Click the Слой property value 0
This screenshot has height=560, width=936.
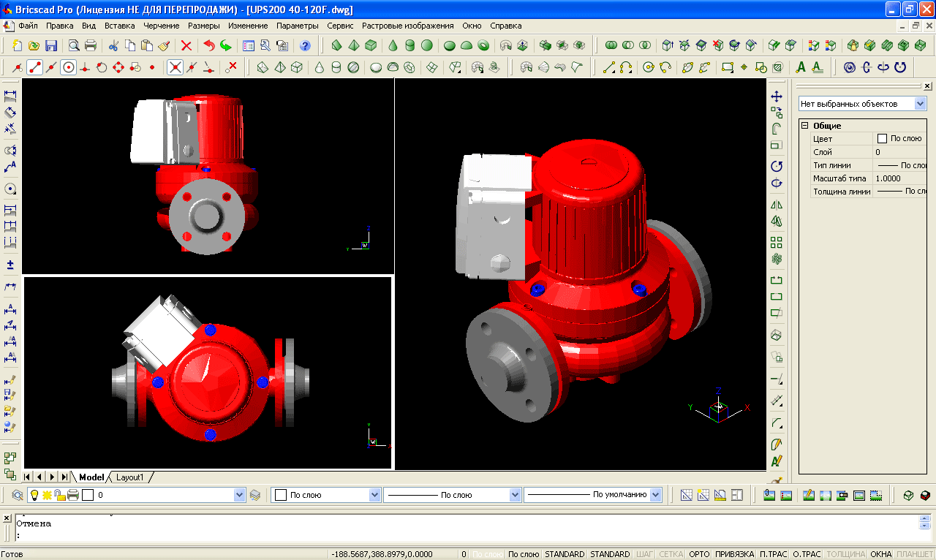(x=900, y=152)
